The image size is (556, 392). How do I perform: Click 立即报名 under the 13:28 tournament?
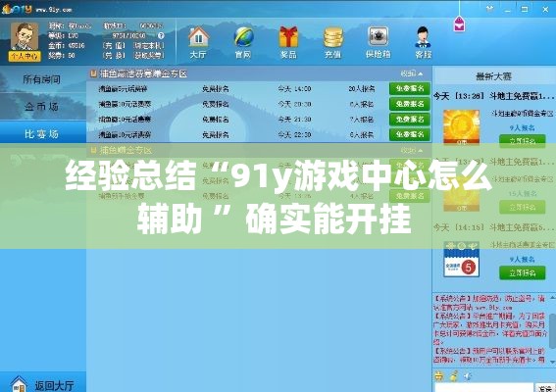coord(523,141)
